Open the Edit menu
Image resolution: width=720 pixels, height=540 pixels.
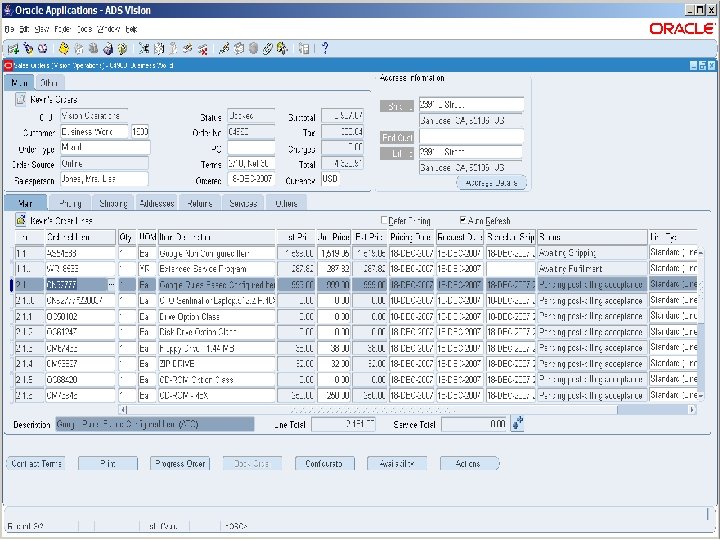click(x=24, y=29)
